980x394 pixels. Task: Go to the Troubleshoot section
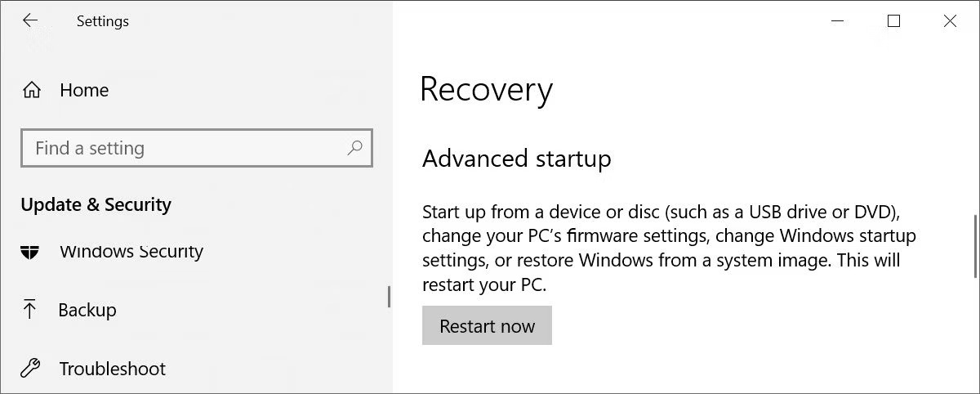point(113,369)
